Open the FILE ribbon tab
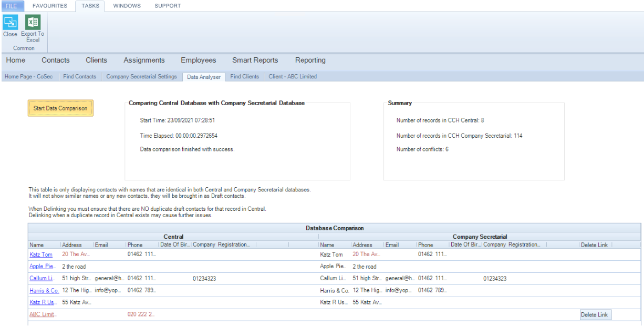 tap(12, 6)
